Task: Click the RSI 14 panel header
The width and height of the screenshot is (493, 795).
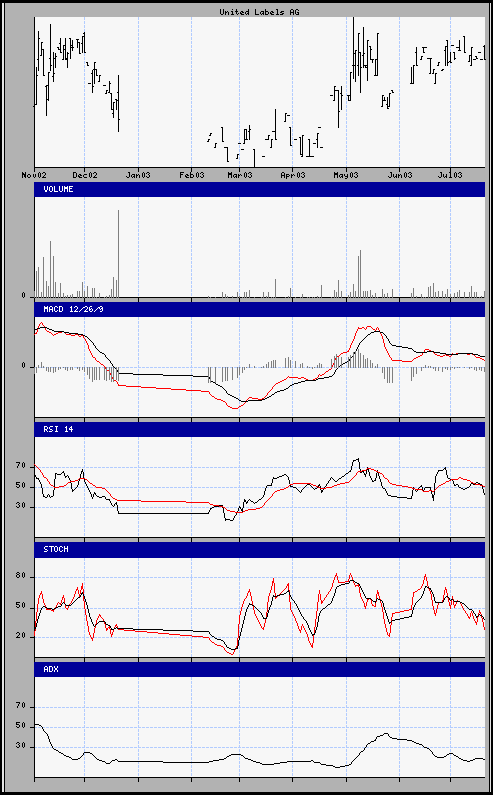Action: [x=259, y=429]
